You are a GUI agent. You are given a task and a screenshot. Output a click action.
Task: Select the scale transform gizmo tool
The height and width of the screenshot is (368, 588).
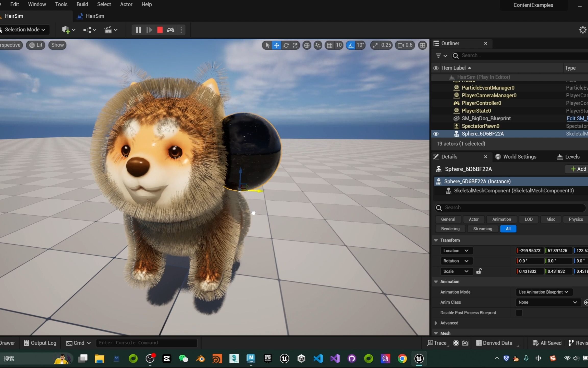[295, 45]
